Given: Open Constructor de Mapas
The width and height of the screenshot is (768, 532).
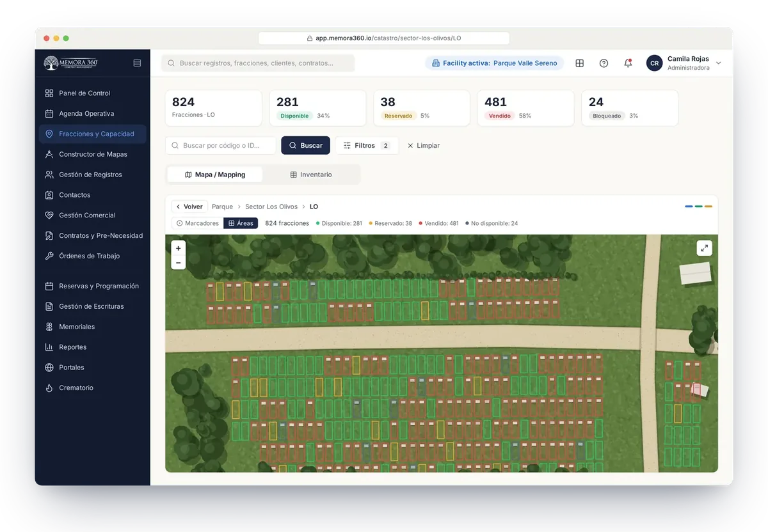Looking at the screenshot, I should pyautogui.click(x=93, y=154).
